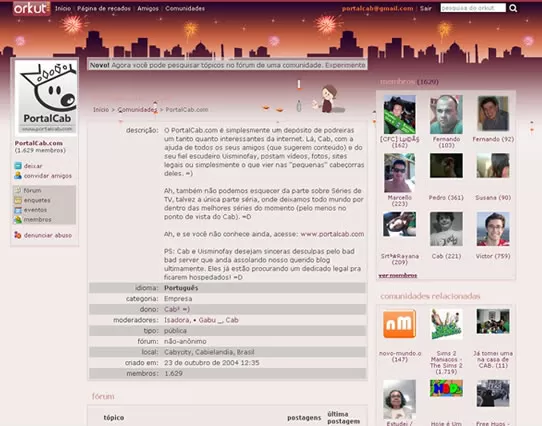Click moderator Cab link

click(232, 320)
